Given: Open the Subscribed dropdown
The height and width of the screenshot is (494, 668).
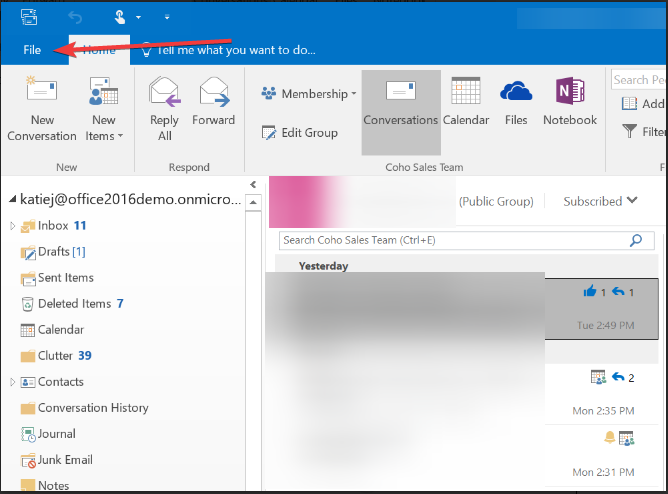Looking at the screenshot, I should coord(600,201).
